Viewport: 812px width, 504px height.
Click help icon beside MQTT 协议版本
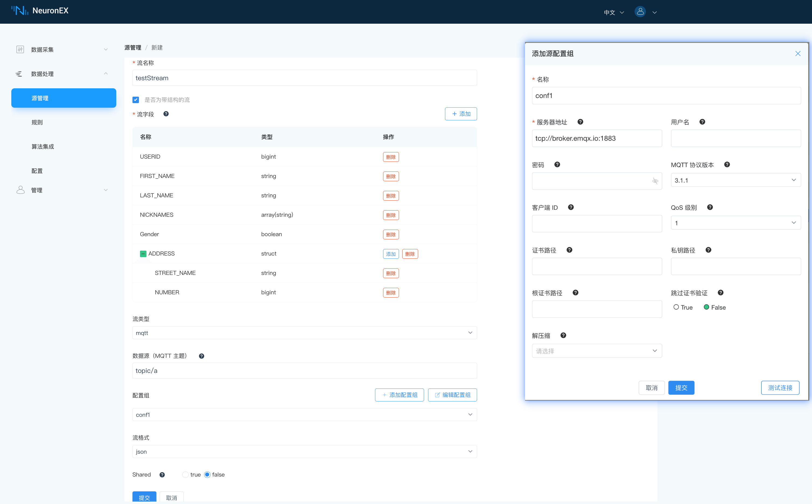(x=727, y=165)
